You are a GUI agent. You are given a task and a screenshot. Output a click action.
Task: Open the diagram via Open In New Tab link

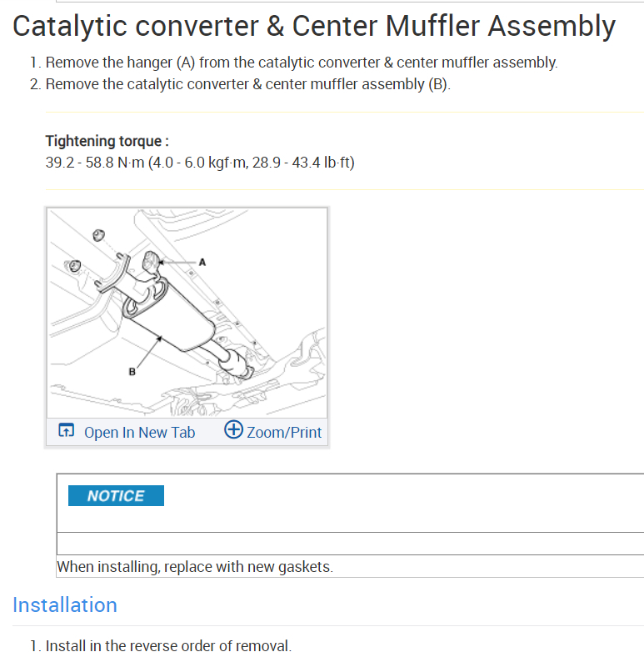click(x=139, y=432)
